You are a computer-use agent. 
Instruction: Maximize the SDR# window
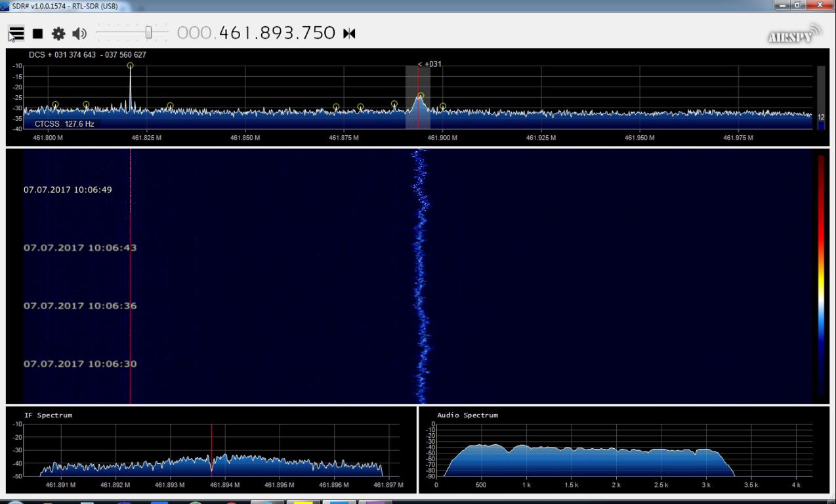click(x=798, y=5)
